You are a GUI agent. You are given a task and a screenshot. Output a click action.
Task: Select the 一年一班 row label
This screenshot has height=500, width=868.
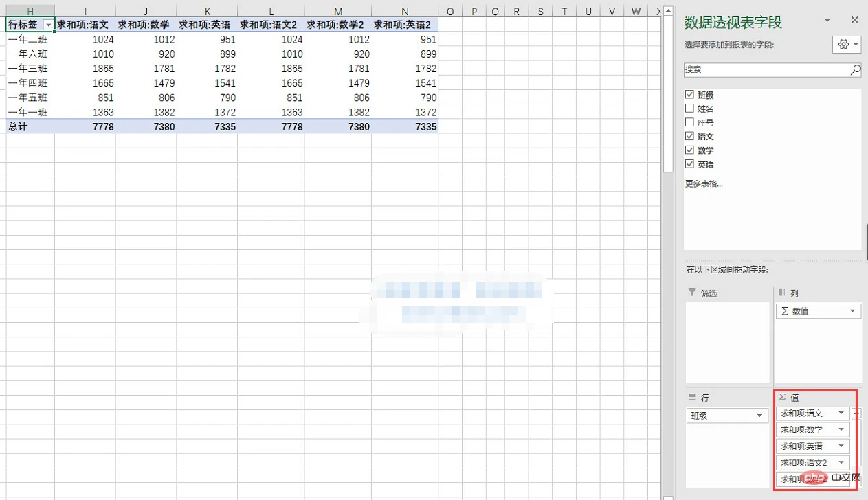coord(30,112)
